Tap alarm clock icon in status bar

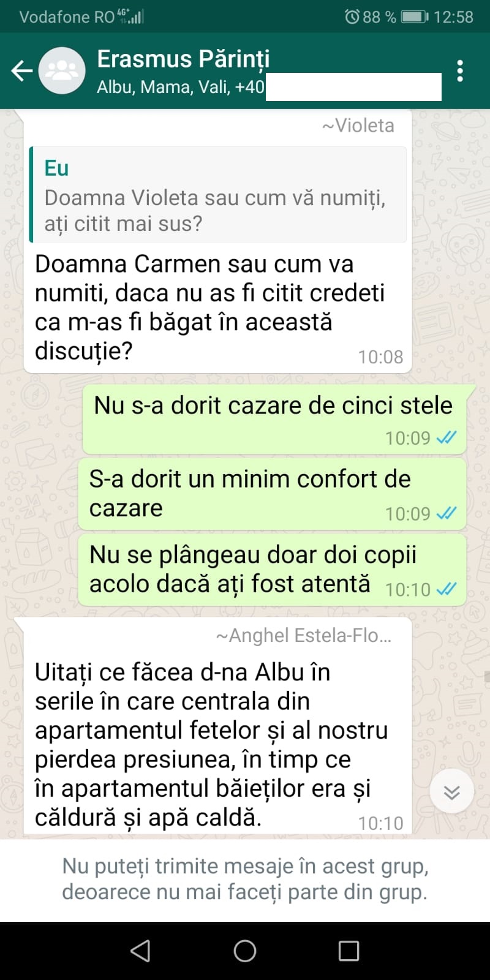tap(352, 17)
